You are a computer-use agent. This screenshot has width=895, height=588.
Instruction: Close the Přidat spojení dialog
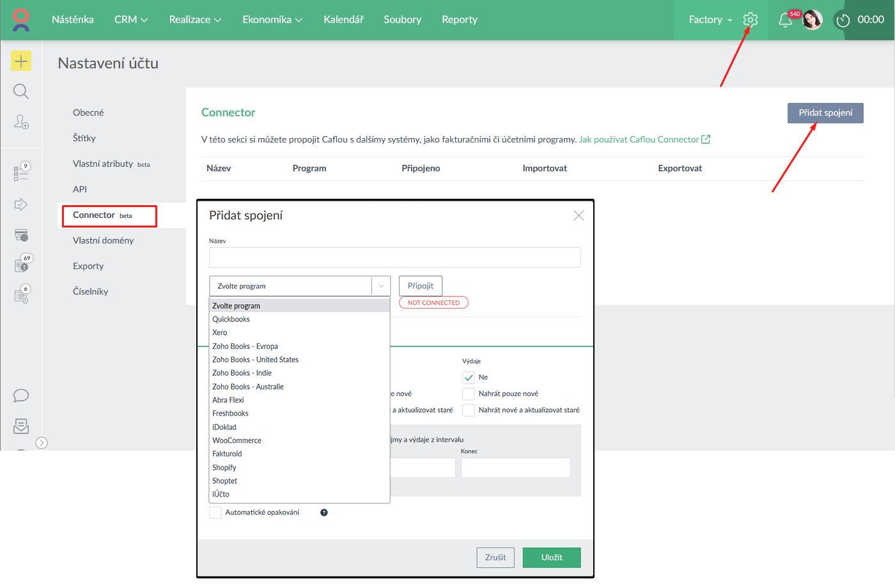click(x=579, y=215)
